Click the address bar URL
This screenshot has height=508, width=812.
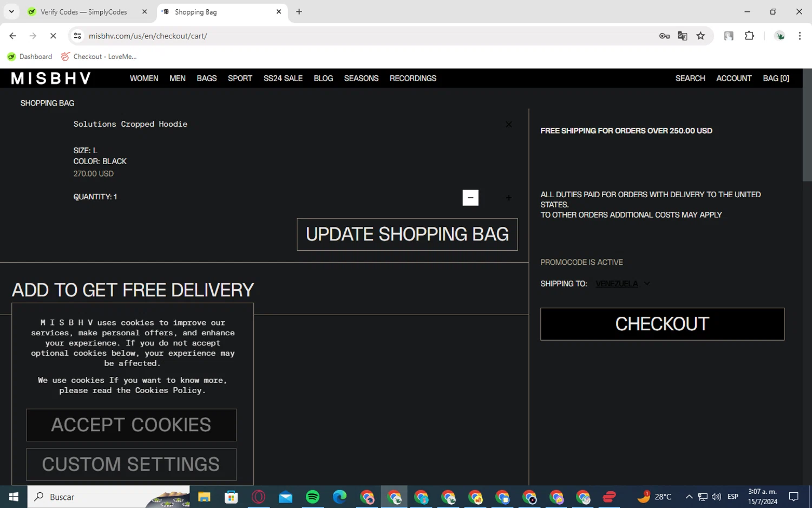pyautogui.click(x=148, y=36)
